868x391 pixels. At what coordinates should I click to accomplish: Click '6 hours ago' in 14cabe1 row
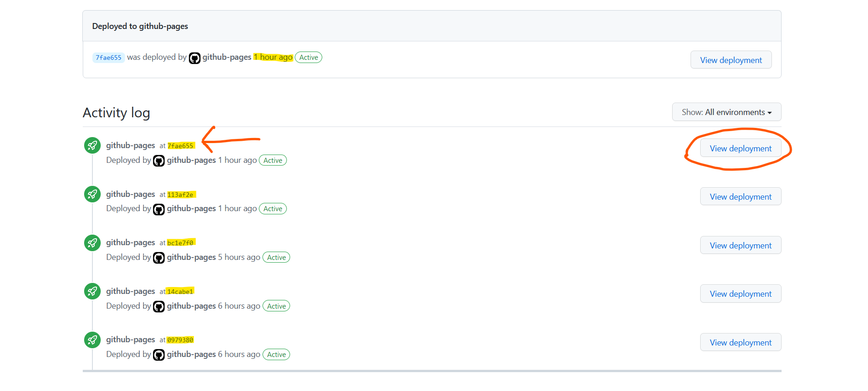[239, 306]
